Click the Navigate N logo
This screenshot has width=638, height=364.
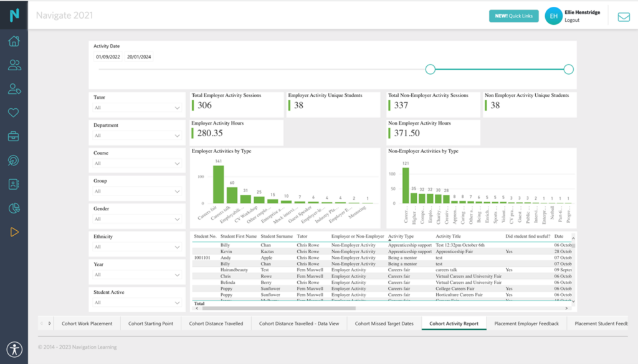(14, 15)
